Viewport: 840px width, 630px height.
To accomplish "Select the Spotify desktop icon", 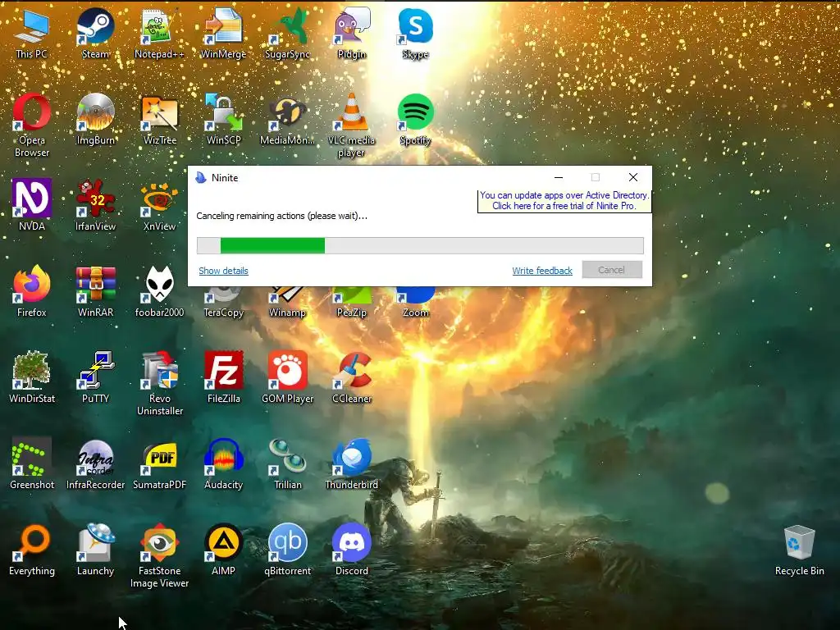I will click(416, 120).
